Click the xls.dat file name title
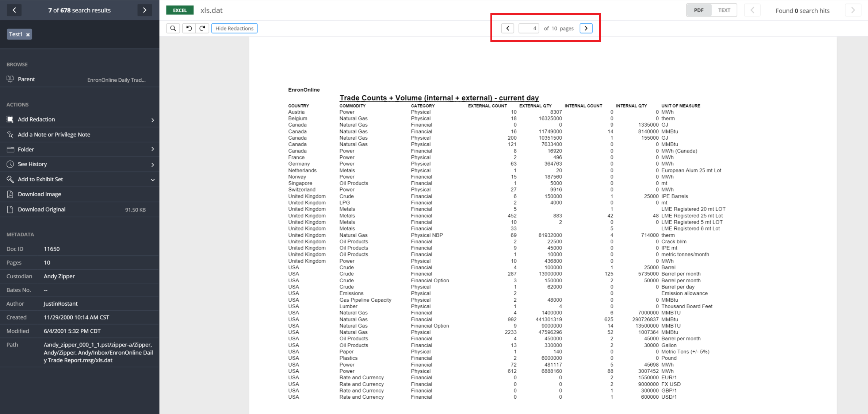Viewport: 868px width, 414px height. (x=211, y=10)
